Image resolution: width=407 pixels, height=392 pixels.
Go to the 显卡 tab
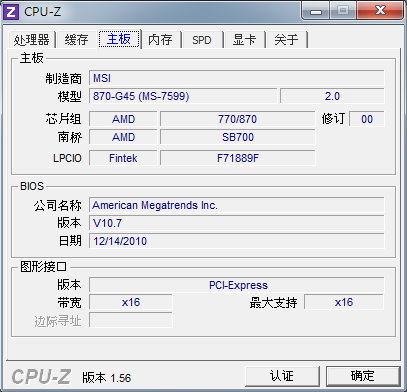coord(244,40)
